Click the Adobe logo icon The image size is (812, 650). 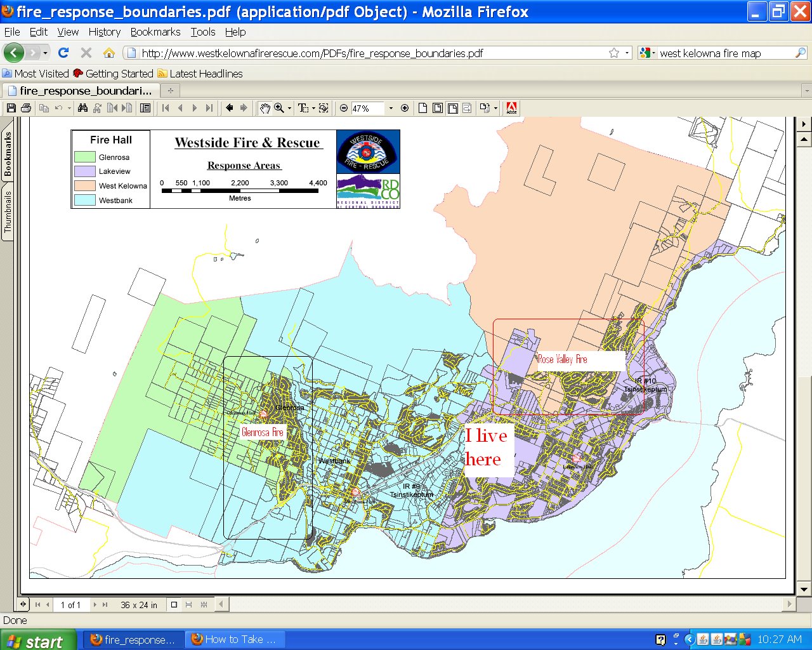coord(511,108)
